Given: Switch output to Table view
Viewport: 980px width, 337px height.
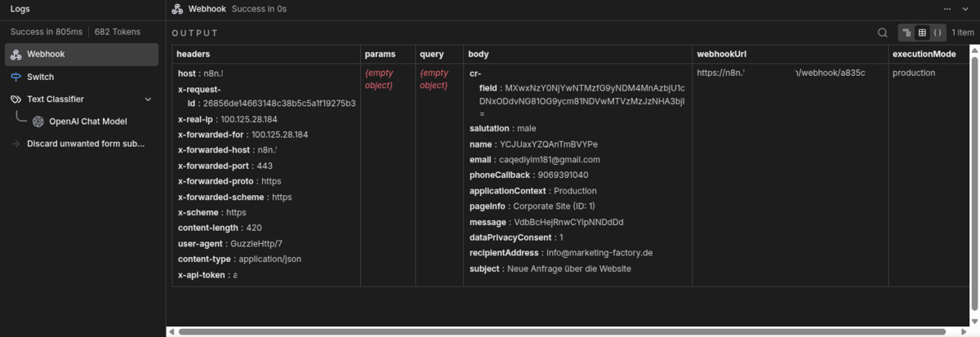Looking at the screenshot, I should pyautogui.click(x=922, y=33).
